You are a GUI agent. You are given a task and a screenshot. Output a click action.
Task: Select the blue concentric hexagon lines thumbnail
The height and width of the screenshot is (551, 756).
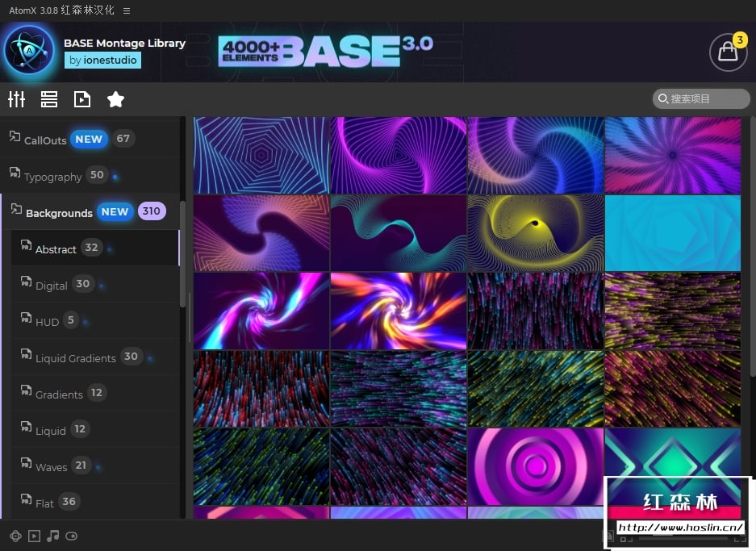click(261, 155)
